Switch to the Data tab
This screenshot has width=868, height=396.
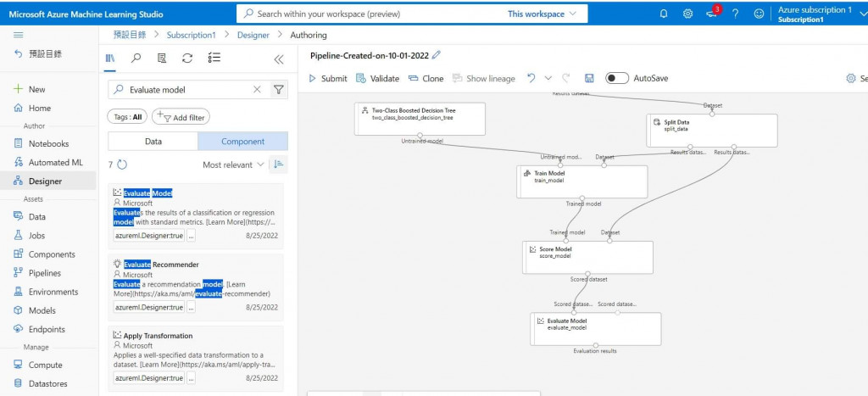[x=153, y=142]
